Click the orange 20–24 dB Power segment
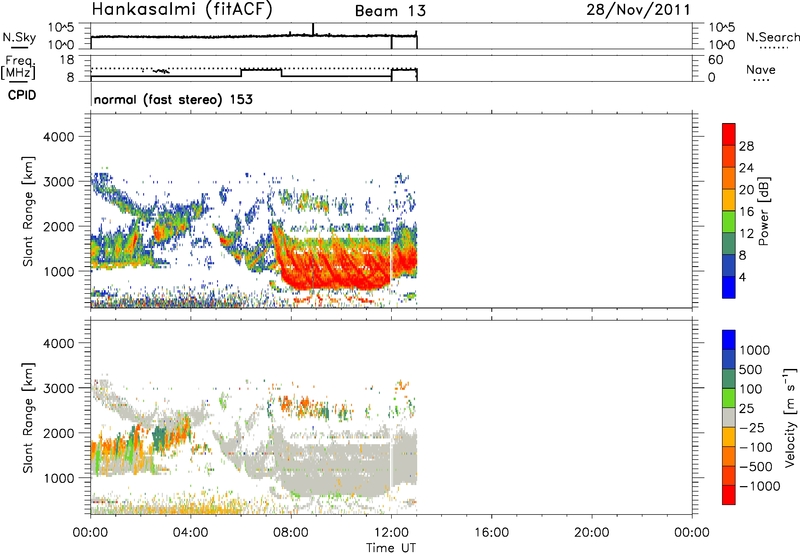This screenshot has height=554, width=800. pos(729,178)
